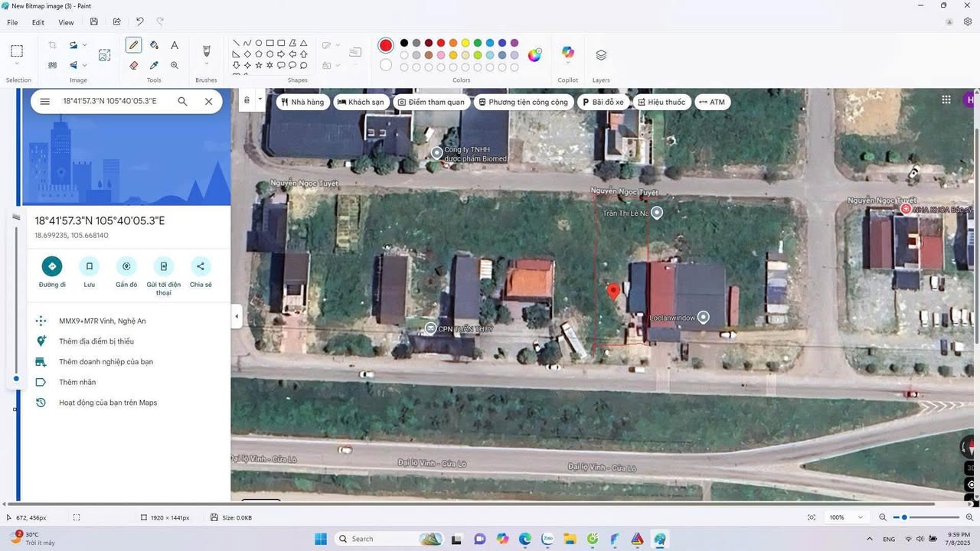Select the Magnifier tool
Viewport: 980px width, 551px height.
click(175, 64)
